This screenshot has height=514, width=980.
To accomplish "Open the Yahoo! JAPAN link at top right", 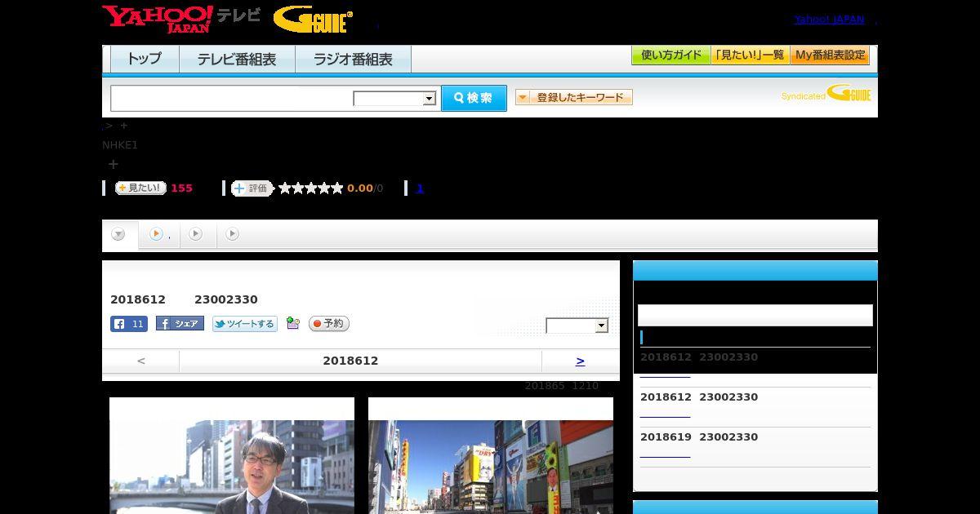I will coord(829,20).
